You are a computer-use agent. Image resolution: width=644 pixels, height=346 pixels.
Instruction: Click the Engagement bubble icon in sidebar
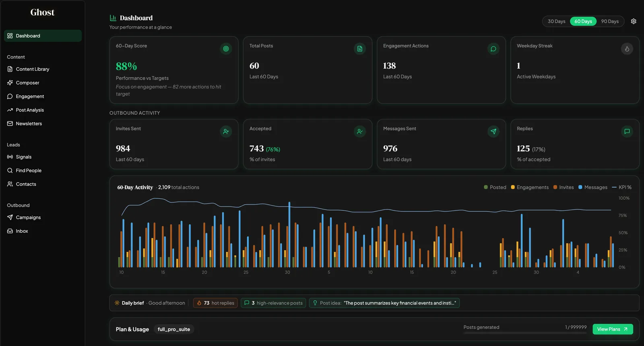click(x=10, y=97)
